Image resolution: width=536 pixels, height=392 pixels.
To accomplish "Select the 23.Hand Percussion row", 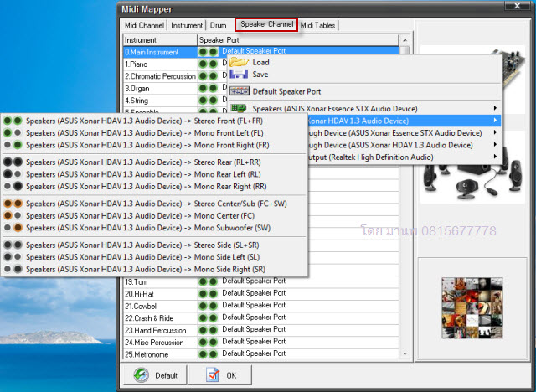I will [x=260, y=330].
